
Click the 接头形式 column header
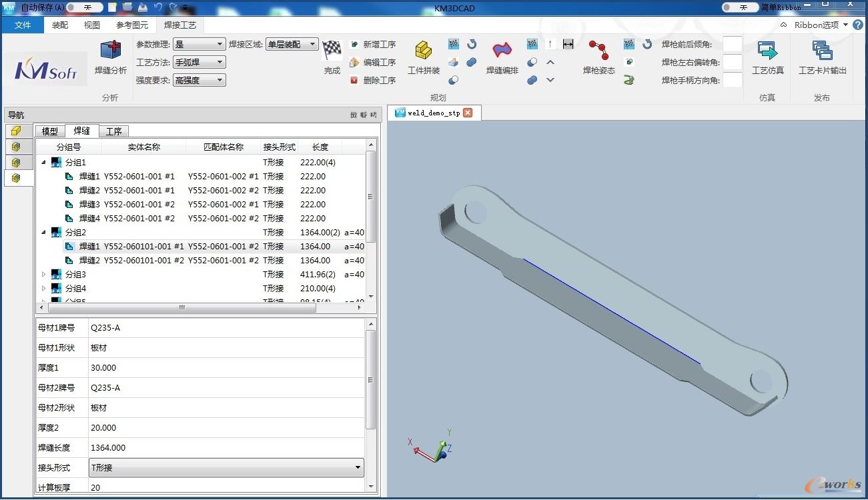[280, 147]
